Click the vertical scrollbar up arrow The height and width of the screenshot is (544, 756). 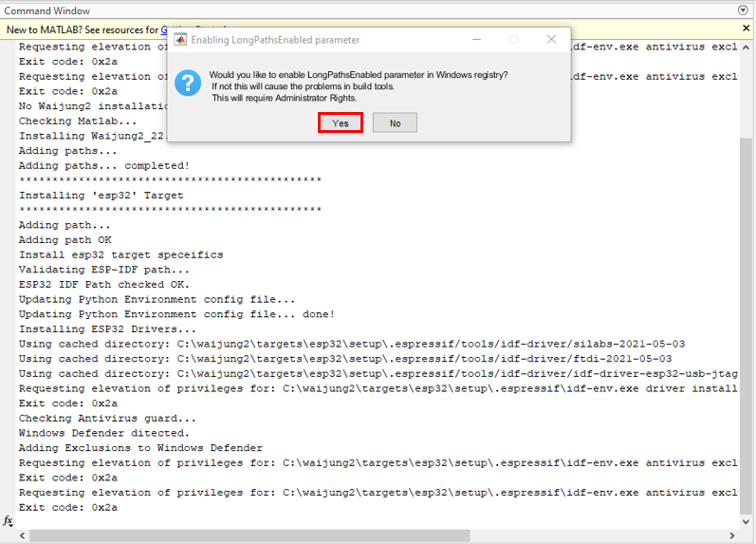pyautogui.click(x=746, y=47)
